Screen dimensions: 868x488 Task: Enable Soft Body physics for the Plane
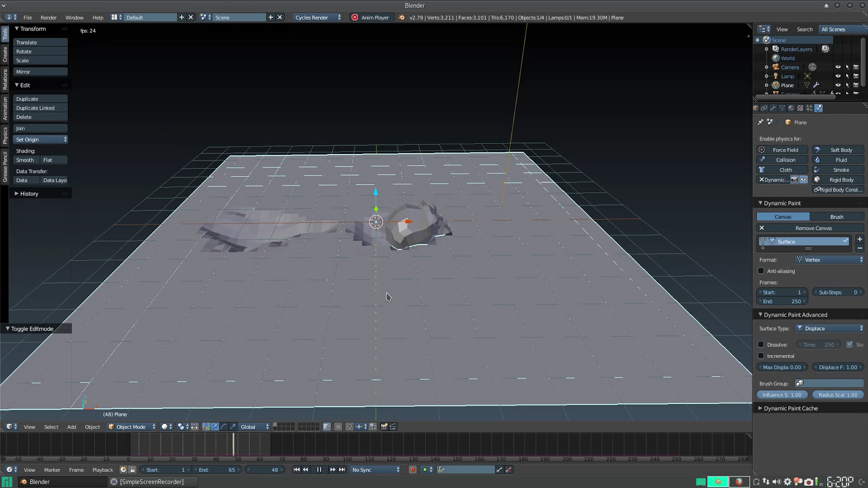coord(838,149)
